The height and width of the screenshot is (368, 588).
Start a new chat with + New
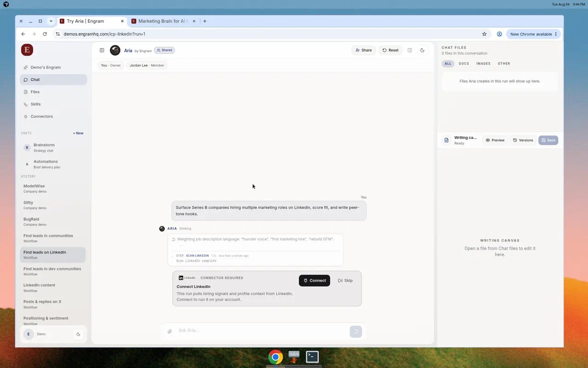(78, 133)
